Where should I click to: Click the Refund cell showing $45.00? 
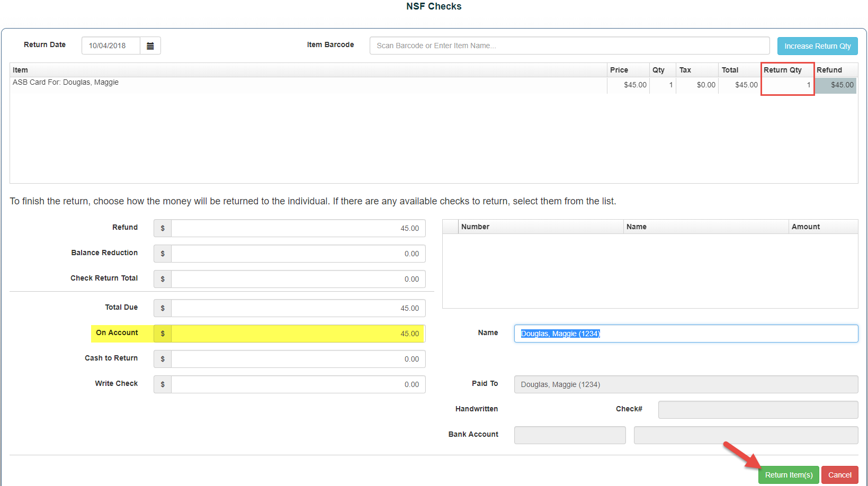coord(836,85)
